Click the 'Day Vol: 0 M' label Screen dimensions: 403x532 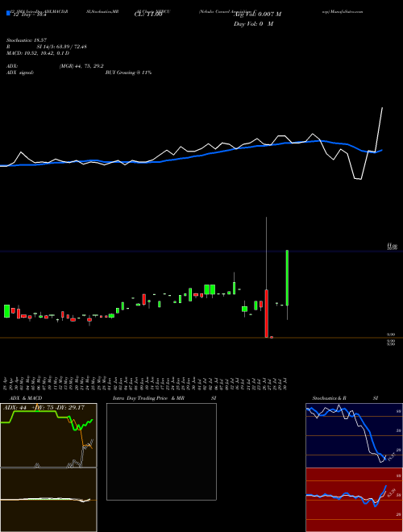pyautogui.click(x=253, y=24)
